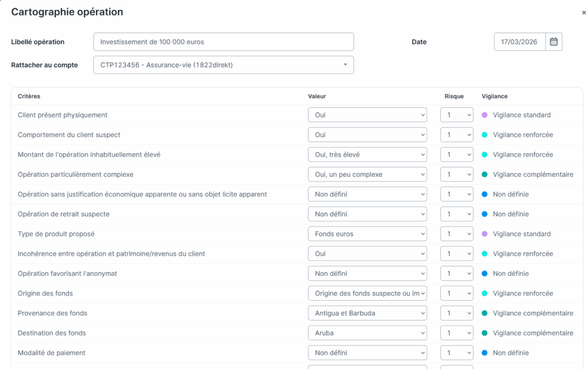
Task: Open risk dropdown for Incohérence entre opération row
Action: pyautogui.click(x=457, y=254)
